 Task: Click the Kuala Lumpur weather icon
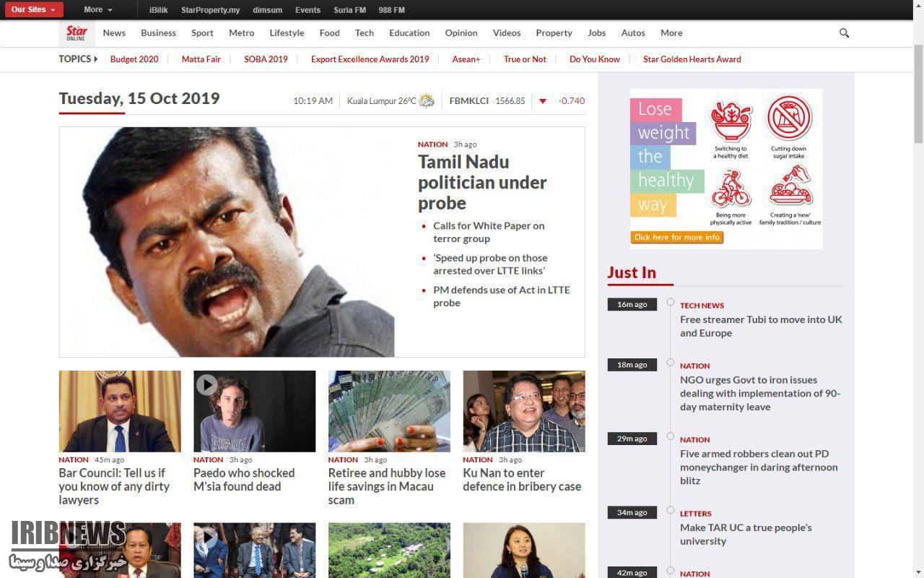point(427,101)
